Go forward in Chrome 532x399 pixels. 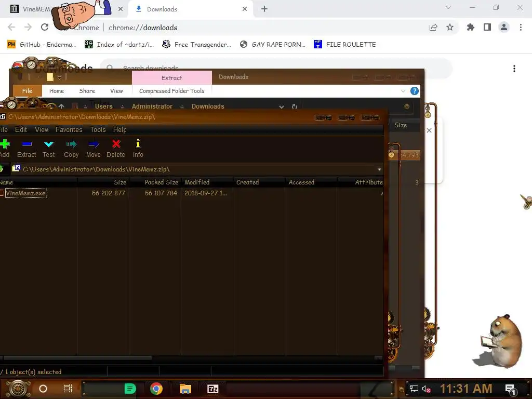[x=28, y=27]
